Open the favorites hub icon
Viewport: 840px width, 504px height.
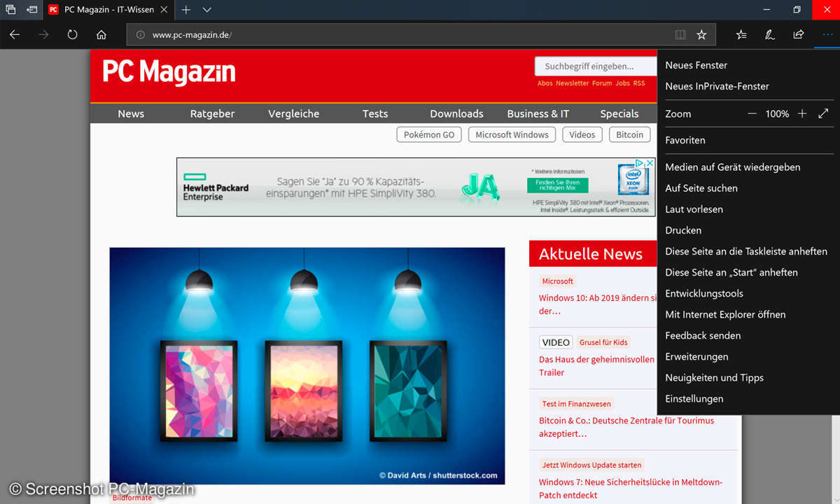pos(742,34)
